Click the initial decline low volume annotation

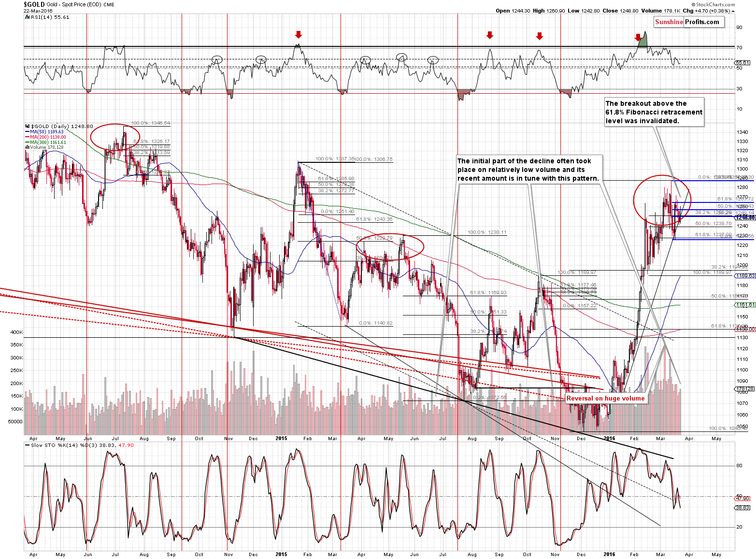(x=528, y=170)
